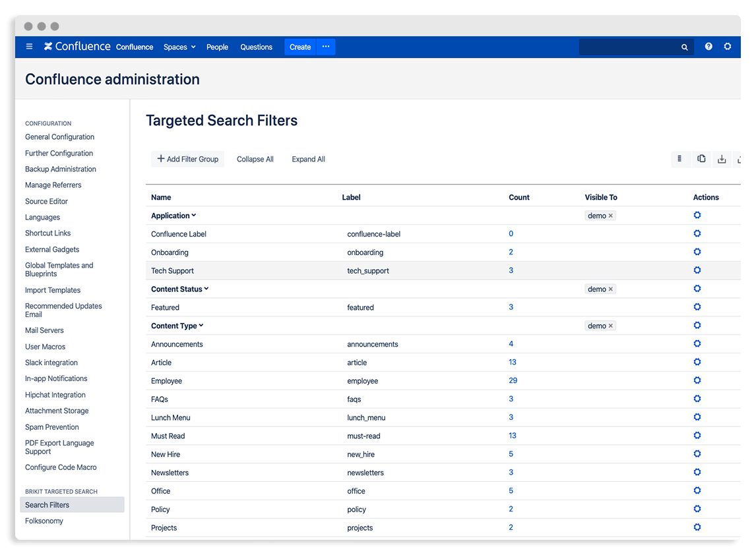Viewport: 756px width, 555px height.
Task: Click the Confluence logo in header
Action: (x=77, y=46)
